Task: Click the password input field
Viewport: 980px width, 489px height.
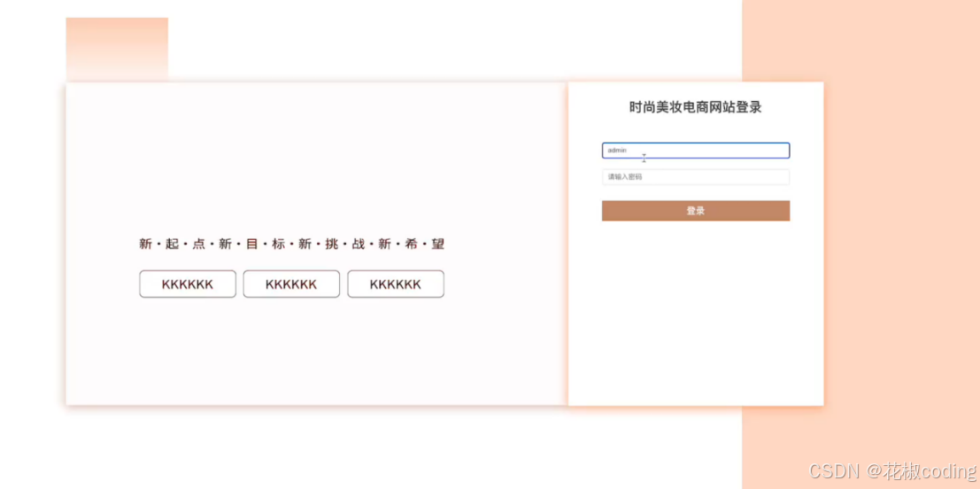Action: pyautogui.click(x=696, y=177)
